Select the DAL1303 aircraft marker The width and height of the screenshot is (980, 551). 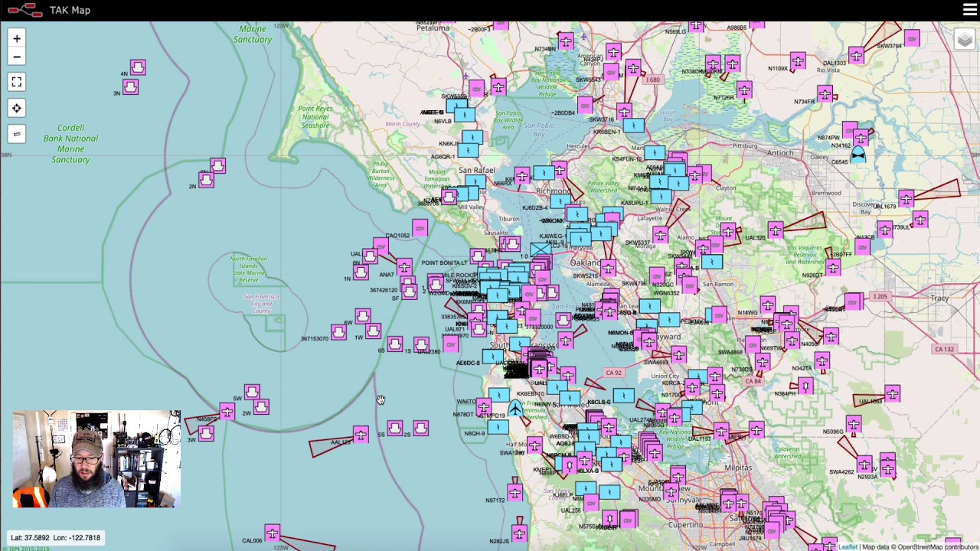tap(856, 56)
